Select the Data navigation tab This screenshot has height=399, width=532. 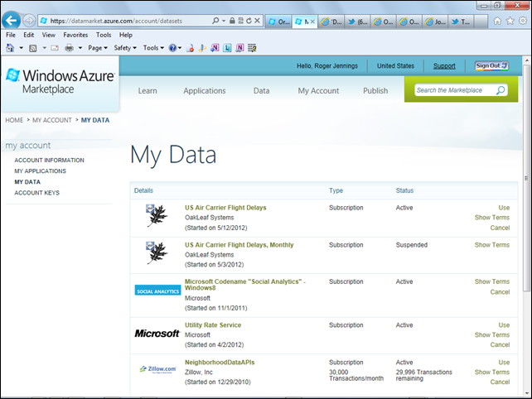(261, 91)
